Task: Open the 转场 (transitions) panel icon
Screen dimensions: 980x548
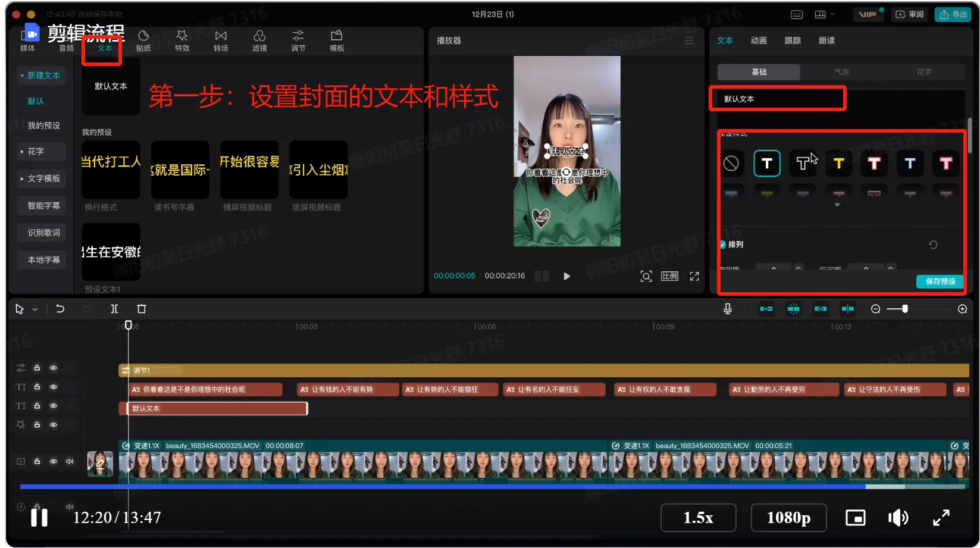Action: click(221, 40)
